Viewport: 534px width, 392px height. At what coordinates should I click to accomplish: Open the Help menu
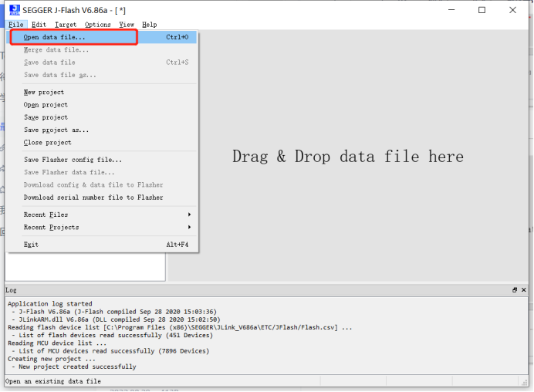pyautogui.click(x=150, y=25)
